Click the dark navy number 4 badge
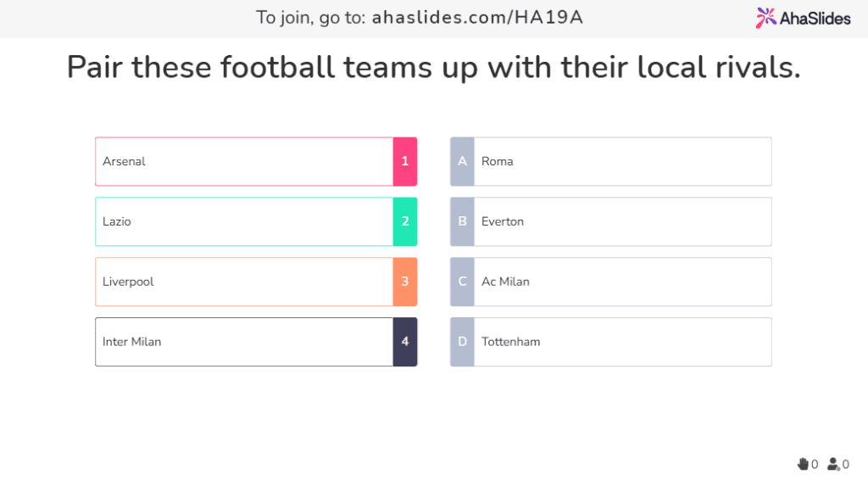The image size is (868, 486). pos(405,342)
